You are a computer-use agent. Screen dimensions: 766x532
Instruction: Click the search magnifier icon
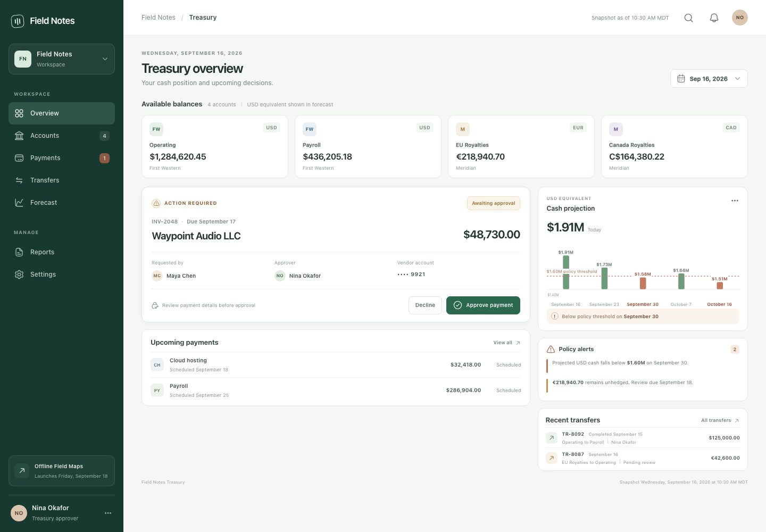[x=688, y=18]
